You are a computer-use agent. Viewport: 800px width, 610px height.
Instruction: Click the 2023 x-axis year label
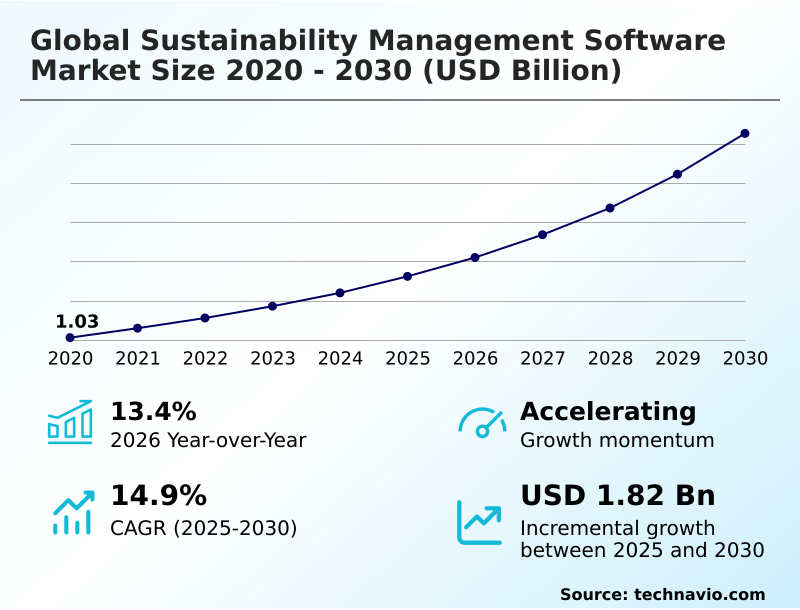pos(272,358)
